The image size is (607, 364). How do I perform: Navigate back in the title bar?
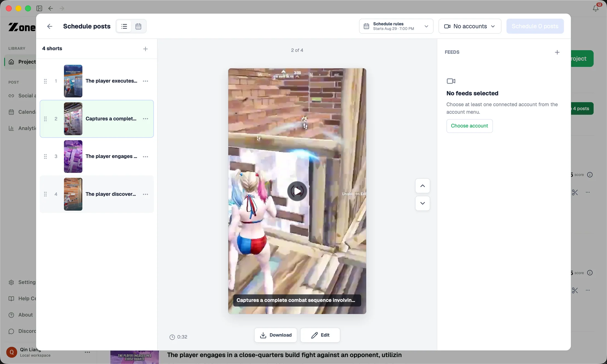(x=50, y=8)
